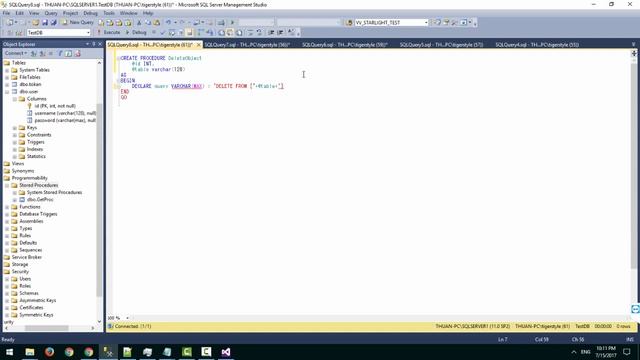Switch to the SQLQuery4.sql tab

click(x=537, y=44)
